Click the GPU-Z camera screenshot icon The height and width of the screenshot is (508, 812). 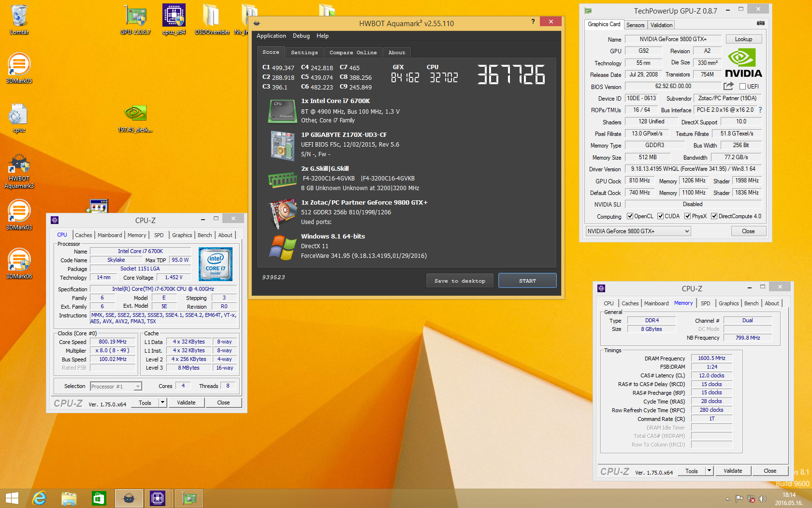(760, 23)
